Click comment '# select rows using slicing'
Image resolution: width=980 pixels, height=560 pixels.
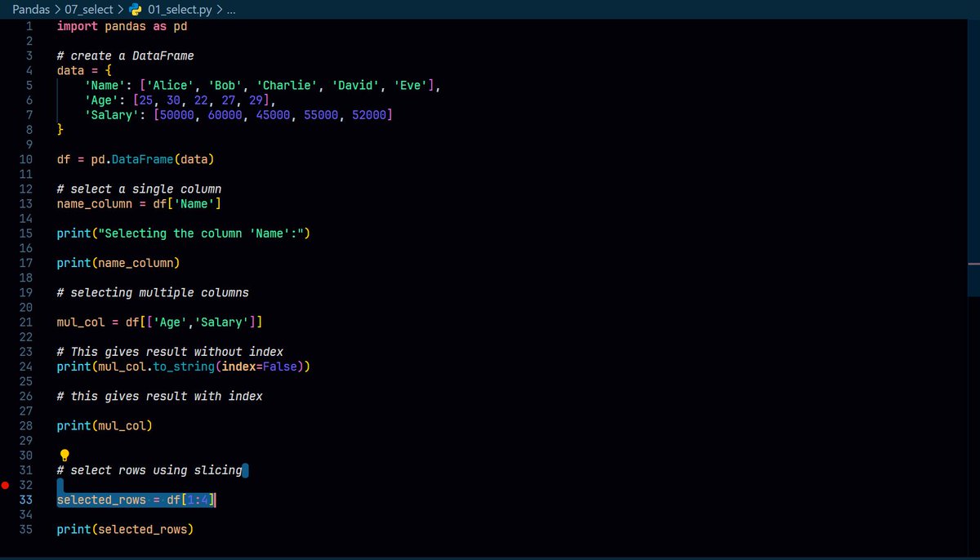pyautogui.click(x=149, y=470)
